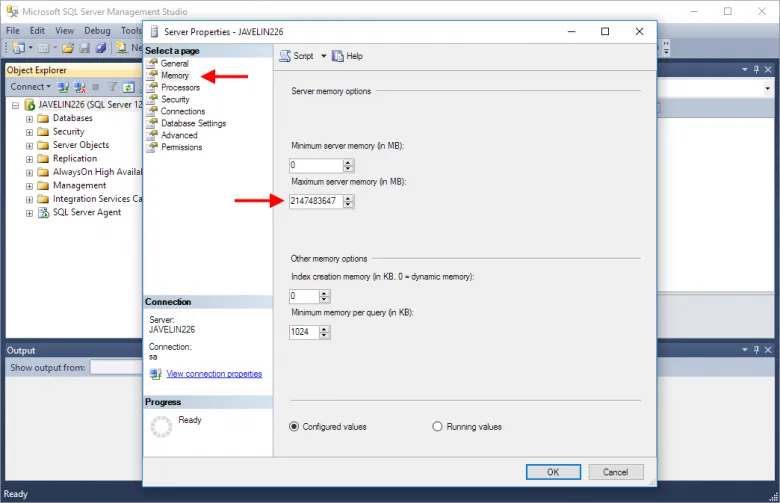Open the Edit menu
The height and width of the screenshot is (503, 780).
tap(37, 30)
